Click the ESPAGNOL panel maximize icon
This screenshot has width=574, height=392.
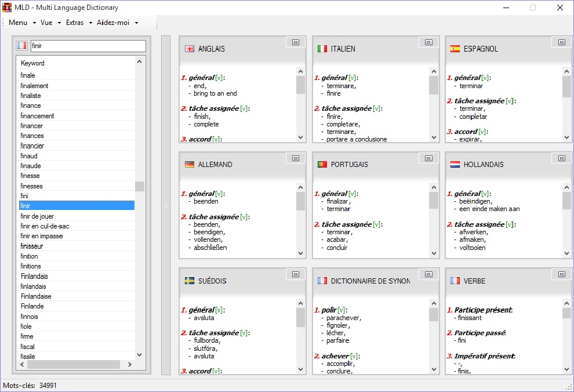pyautogui.click(x=561, y=42)
